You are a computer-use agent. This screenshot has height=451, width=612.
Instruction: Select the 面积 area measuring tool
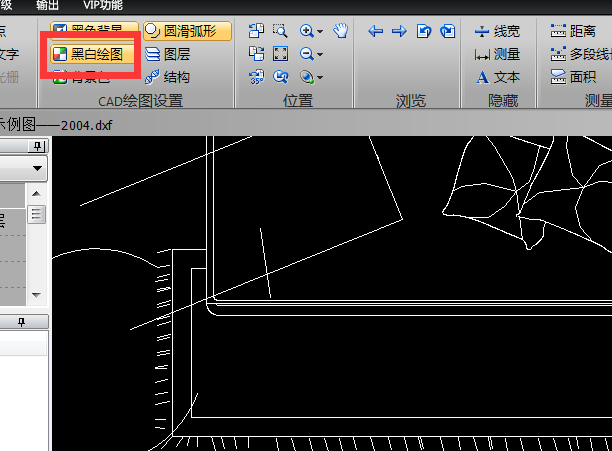pyautogui.click(x=573, y=77)
